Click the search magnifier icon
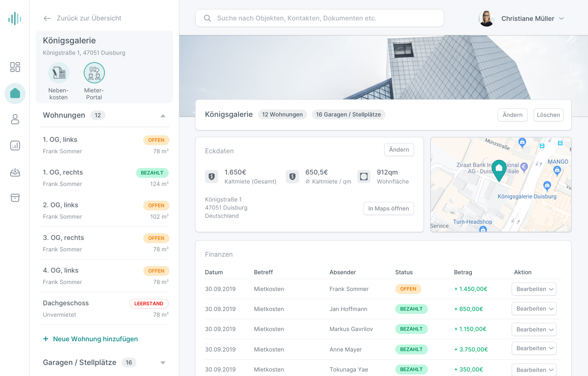588x376 pixels. 207,18
